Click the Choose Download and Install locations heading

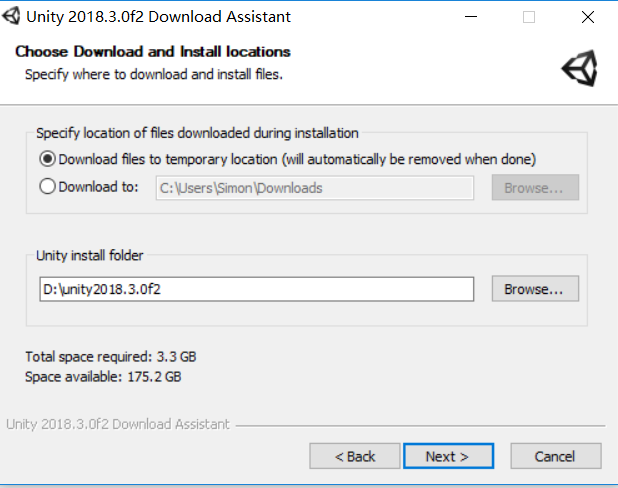(x=153, y=52)
